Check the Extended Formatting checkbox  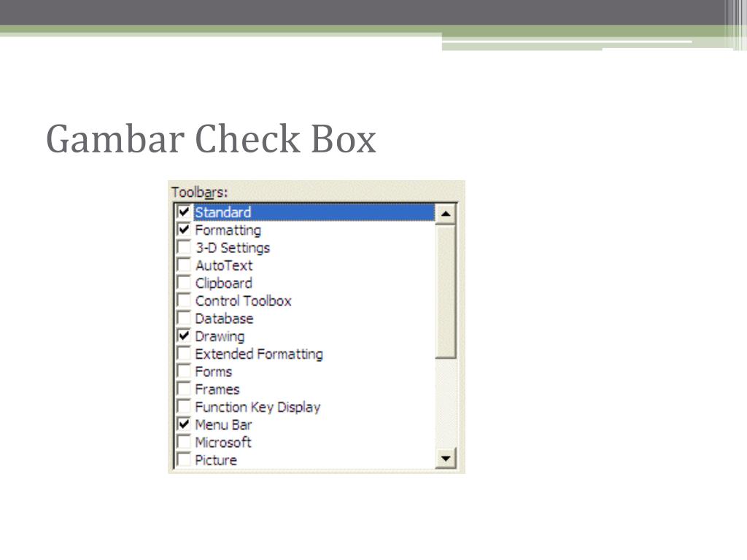pyautogui.click(x=184, y=354)
